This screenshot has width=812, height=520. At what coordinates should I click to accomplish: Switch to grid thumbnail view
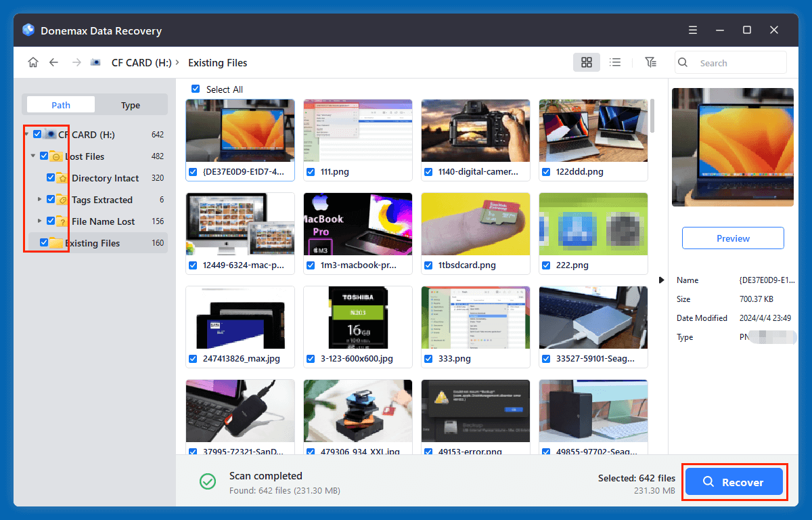pos(587,62)
